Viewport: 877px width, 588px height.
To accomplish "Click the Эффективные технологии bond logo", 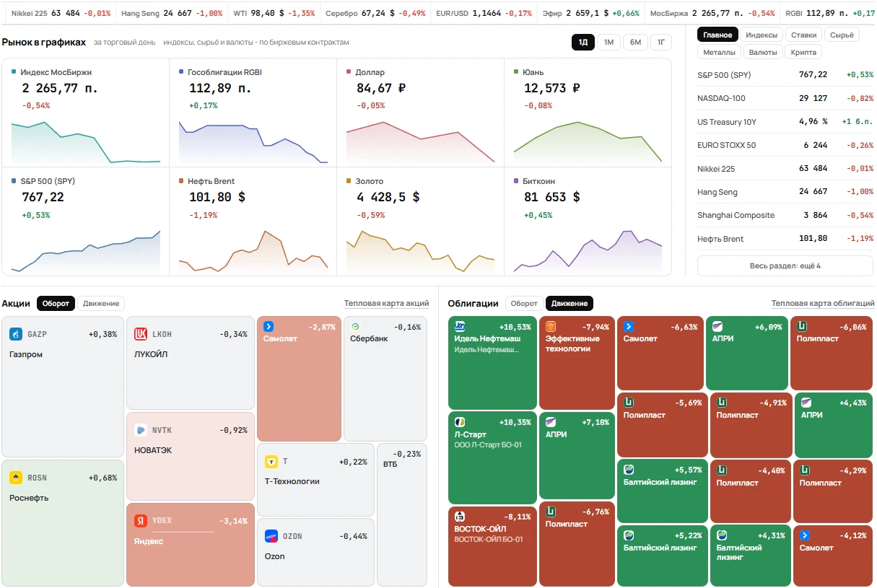I will click(x=551, y=326).
